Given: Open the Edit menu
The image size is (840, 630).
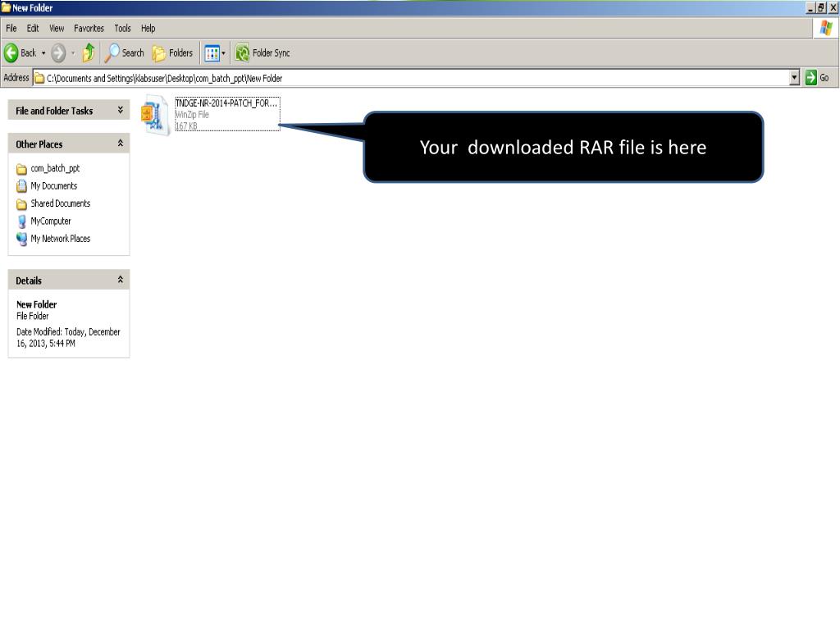Looking at the screenshot, I should tap(33, 29).
